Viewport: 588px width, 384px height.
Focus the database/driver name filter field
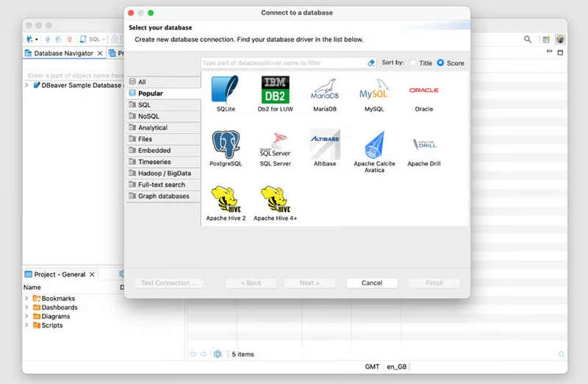(283, 63)
